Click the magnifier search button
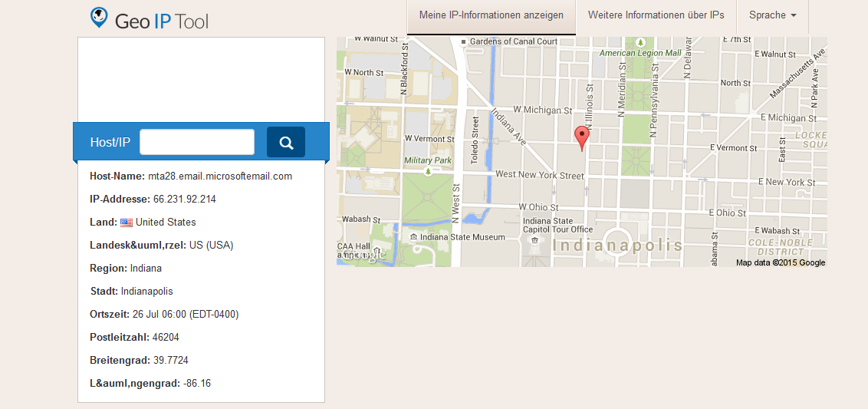 [286, 143]
